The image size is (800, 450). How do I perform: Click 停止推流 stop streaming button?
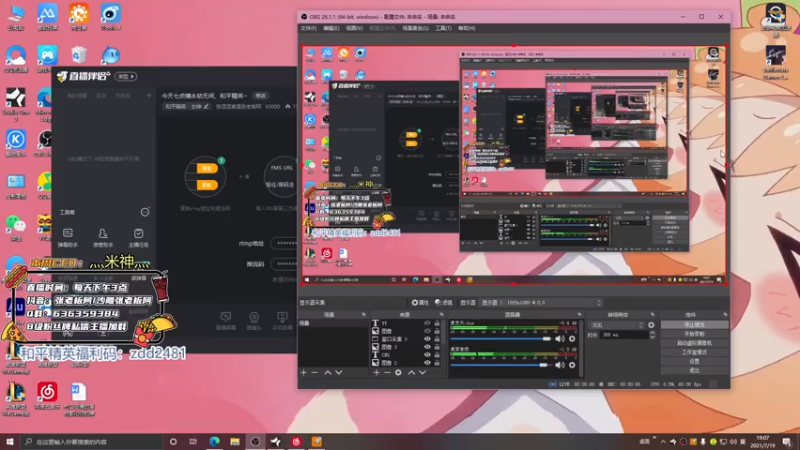click(x=694, y=325)
